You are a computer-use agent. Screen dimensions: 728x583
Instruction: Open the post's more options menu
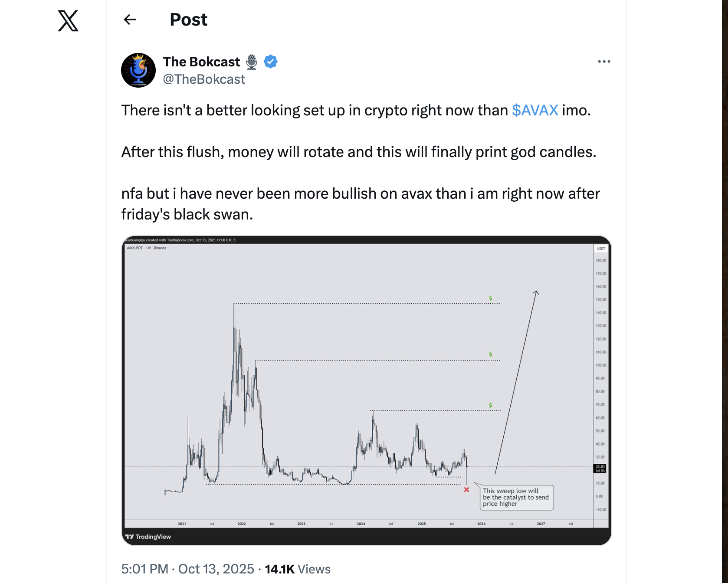[604, 62]
